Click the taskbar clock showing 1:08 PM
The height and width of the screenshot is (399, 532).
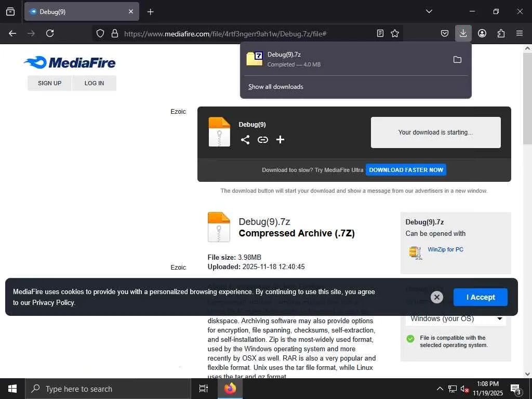[487, 389]
